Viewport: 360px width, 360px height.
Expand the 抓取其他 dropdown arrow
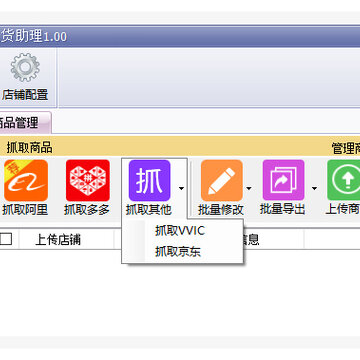181,188
